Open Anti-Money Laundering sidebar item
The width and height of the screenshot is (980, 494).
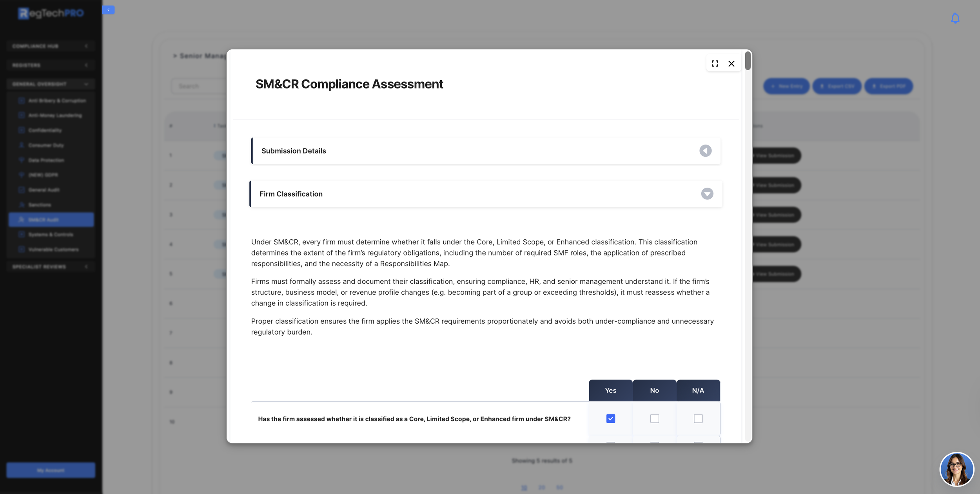pos(55,116)
